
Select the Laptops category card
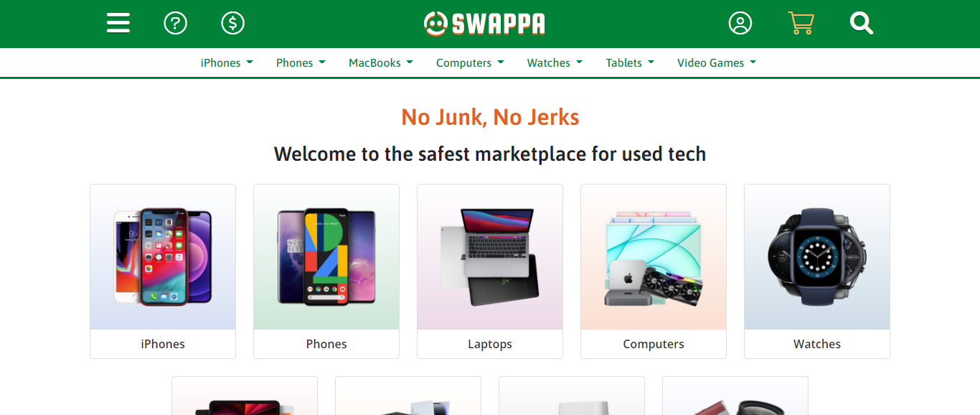tap(490, 271)
